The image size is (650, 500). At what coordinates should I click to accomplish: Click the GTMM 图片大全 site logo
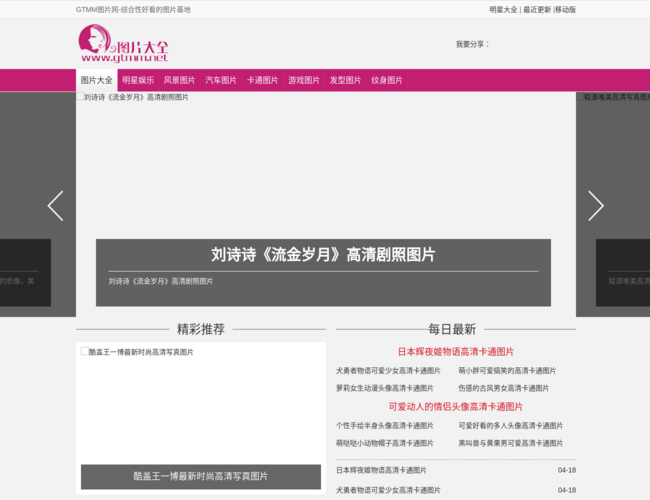[x=124, y=44]
